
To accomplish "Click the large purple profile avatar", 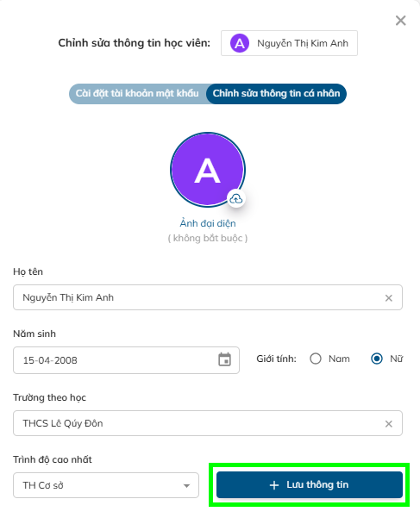I will pyautogui.click(x=208, y=170).
